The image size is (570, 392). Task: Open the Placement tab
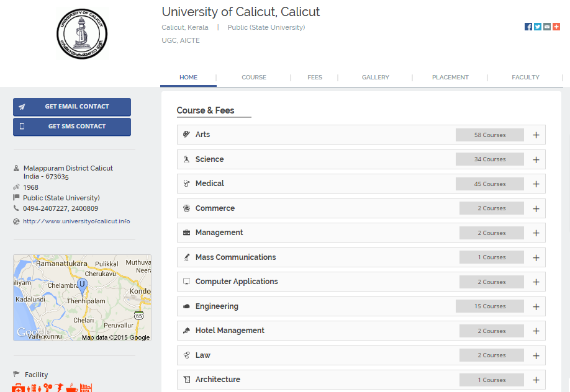click(450, 78)
